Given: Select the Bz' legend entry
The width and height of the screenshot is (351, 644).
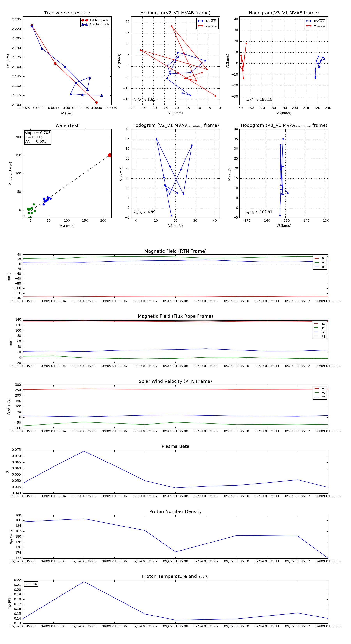Looking at the screenshot, I should 320,332.
